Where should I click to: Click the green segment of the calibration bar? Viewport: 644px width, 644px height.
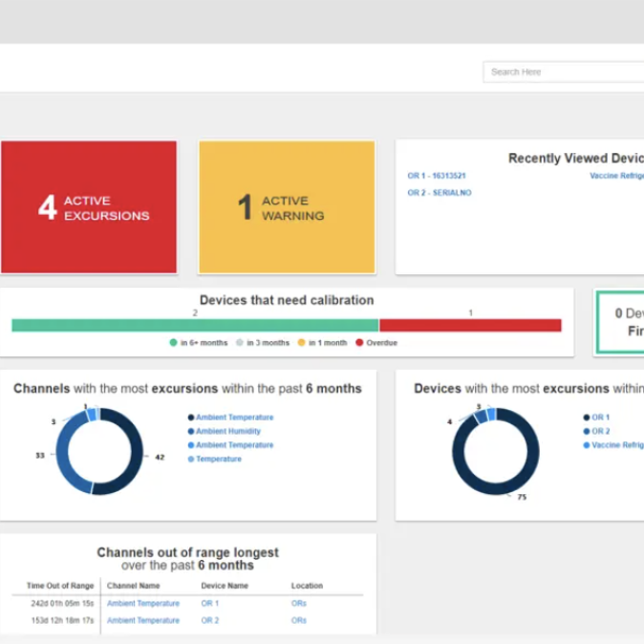(195, 326)
